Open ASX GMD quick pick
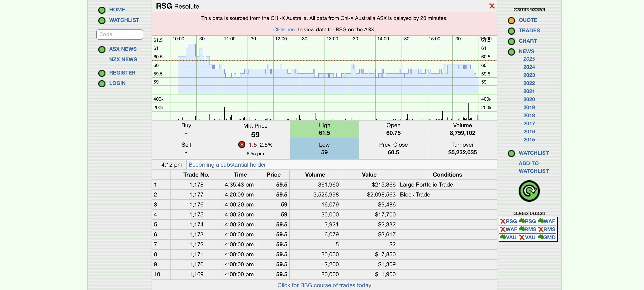 (547, 237)
